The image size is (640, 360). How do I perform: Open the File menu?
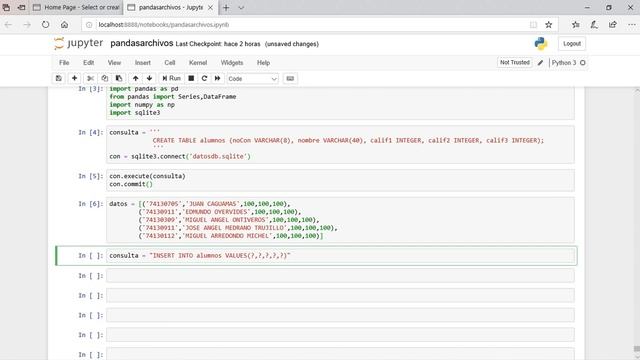coord(64,63)
